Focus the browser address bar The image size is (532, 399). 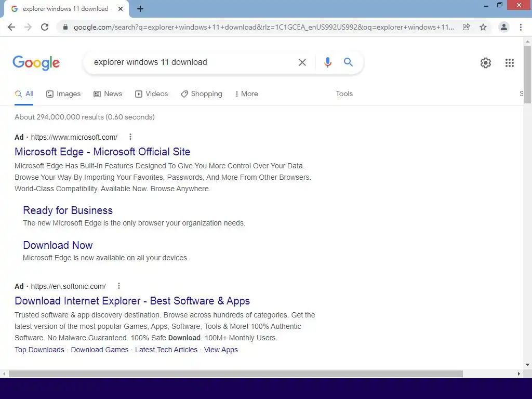point(263,27)
